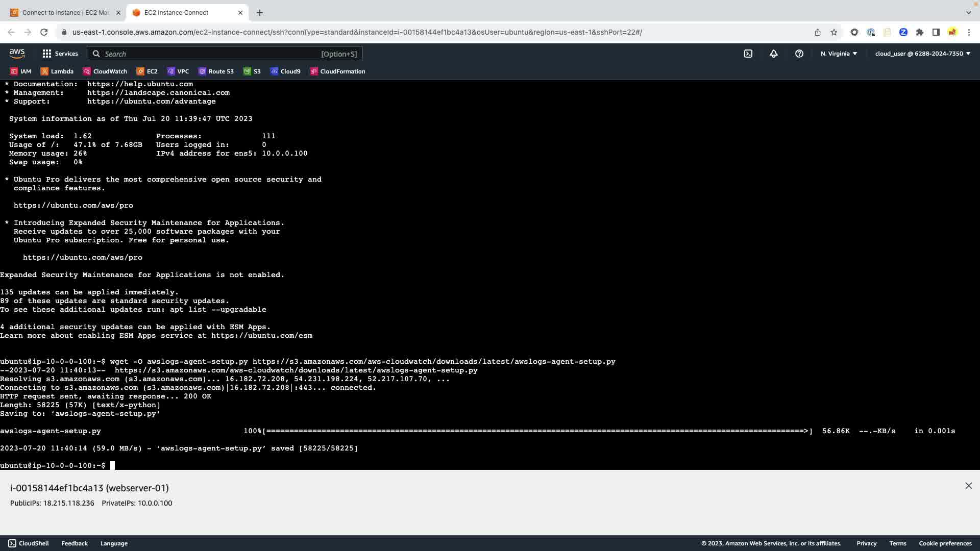Open the CloudFormation shortcut
Viewport: 980px width, 551px height.
[x=337, y=71]
